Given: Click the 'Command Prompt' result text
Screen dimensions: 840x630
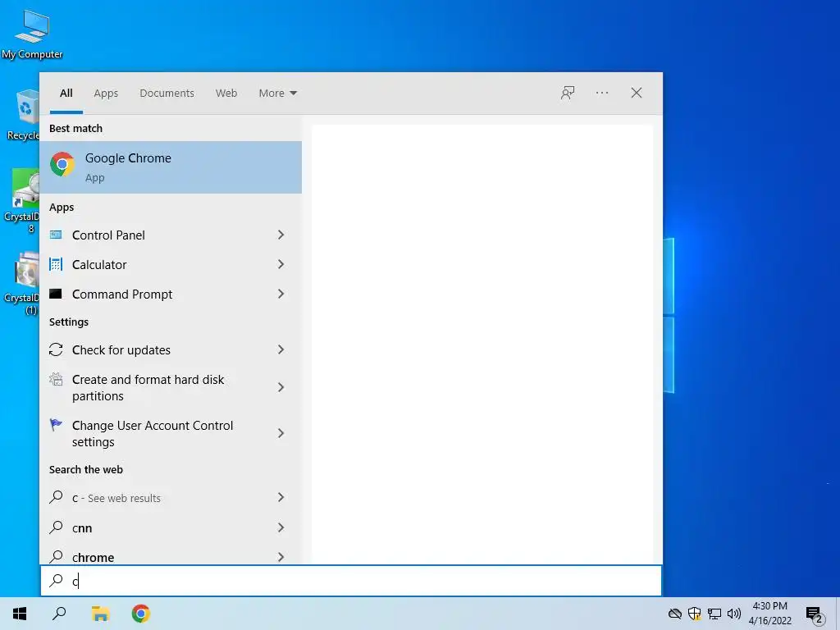Looking at the screenshot, I should pos(122,294).
